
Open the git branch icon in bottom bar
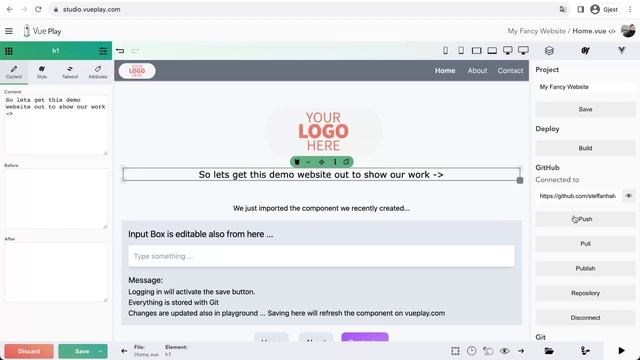585,351
